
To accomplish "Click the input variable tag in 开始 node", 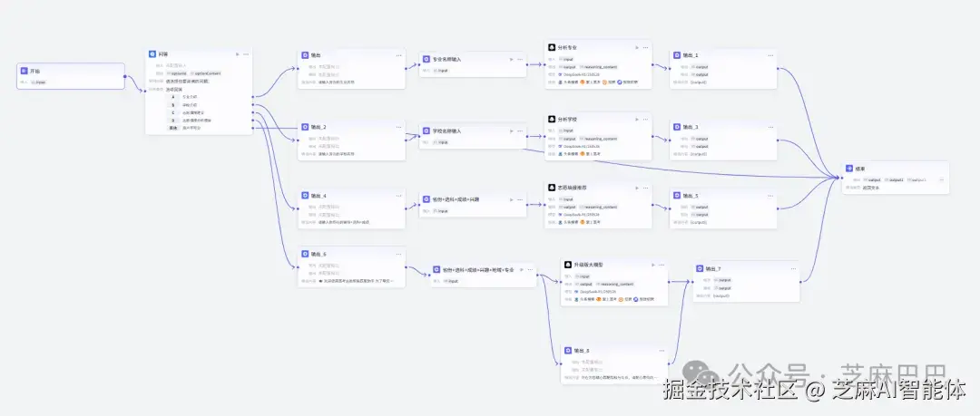I will (39, 82).
